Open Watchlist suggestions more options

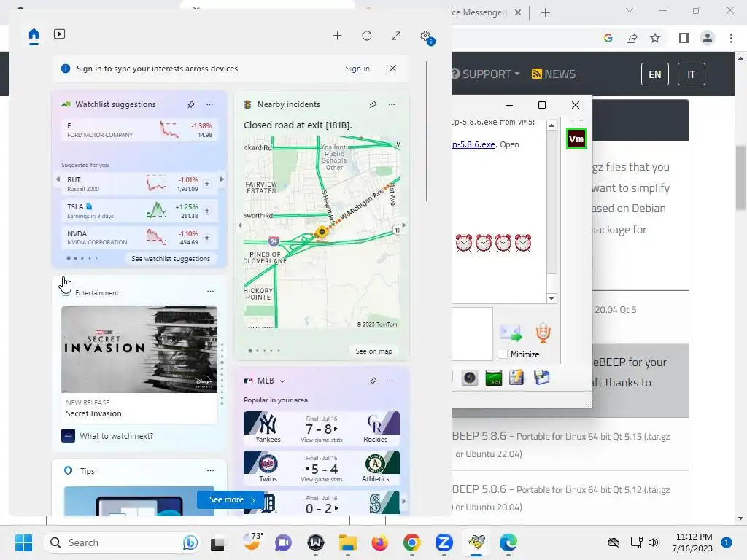(209, 104)
